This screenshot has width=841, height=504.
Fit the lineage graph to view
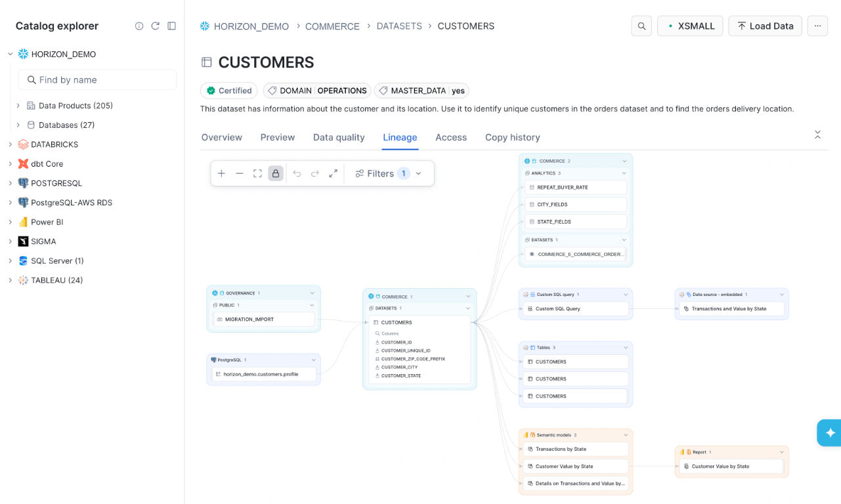click(258, 173)
